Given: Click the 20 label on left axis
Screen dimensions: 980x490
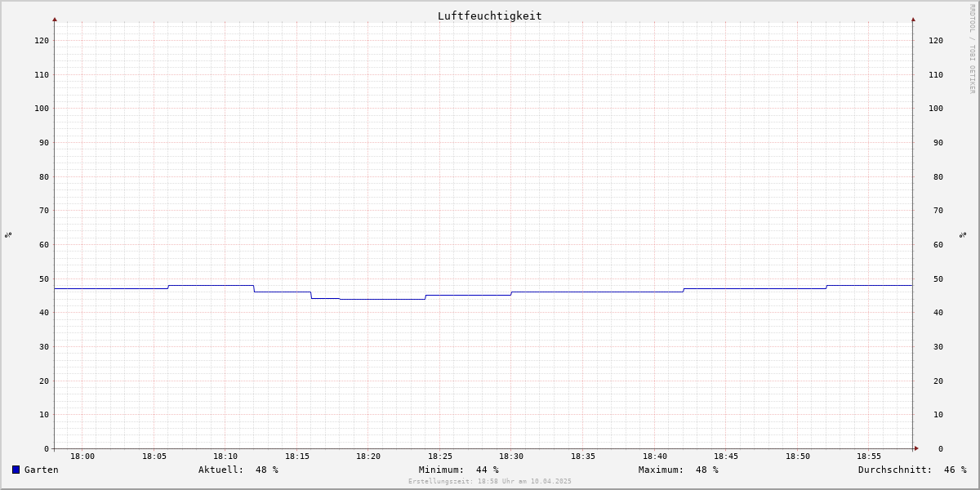Looking at the screenshot, I should (44, 381).
